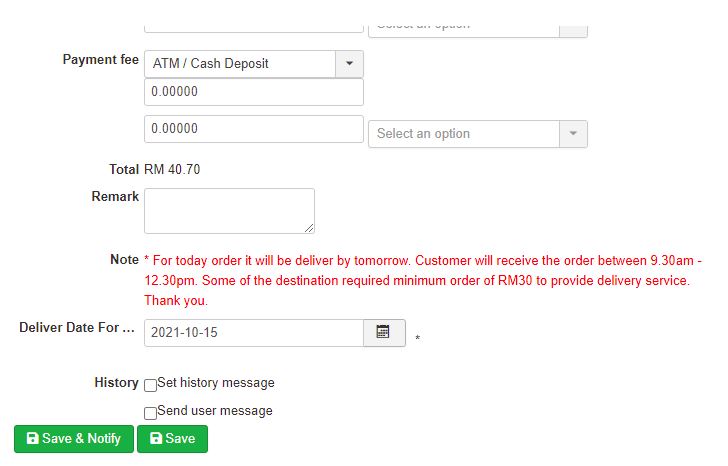Click the floppy icon on Save button

click(x=155, y=439)
